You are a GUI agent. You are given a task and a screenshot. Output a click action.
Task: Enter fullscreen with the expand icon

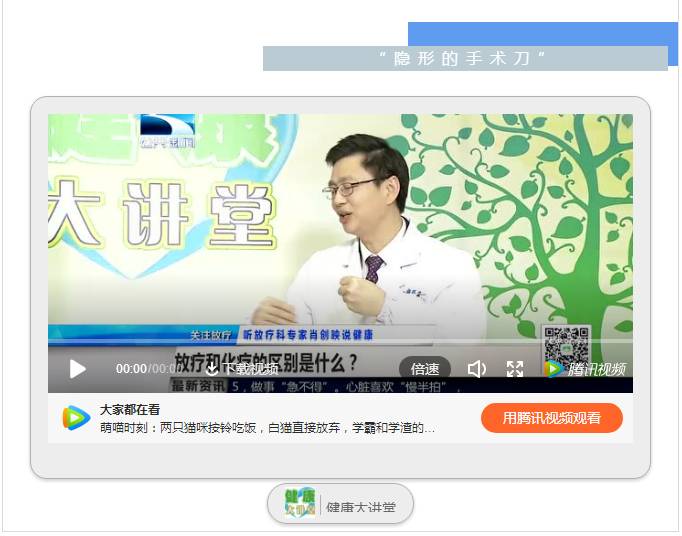515,369
